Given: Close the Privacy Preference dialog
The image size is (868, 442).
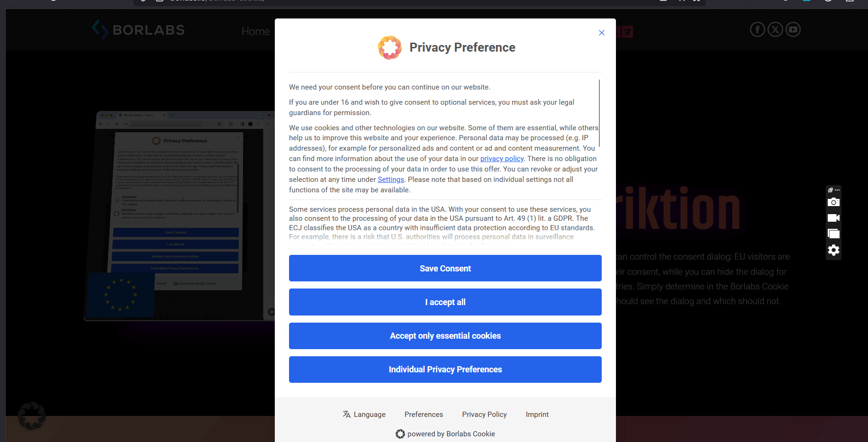Looking at the screenshot, I should pos(602,33).
